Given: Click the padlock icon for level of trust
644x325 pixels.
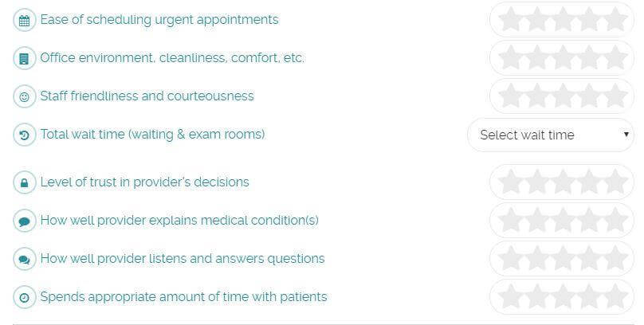Looking at the screenshot, I should coord(24,182).
